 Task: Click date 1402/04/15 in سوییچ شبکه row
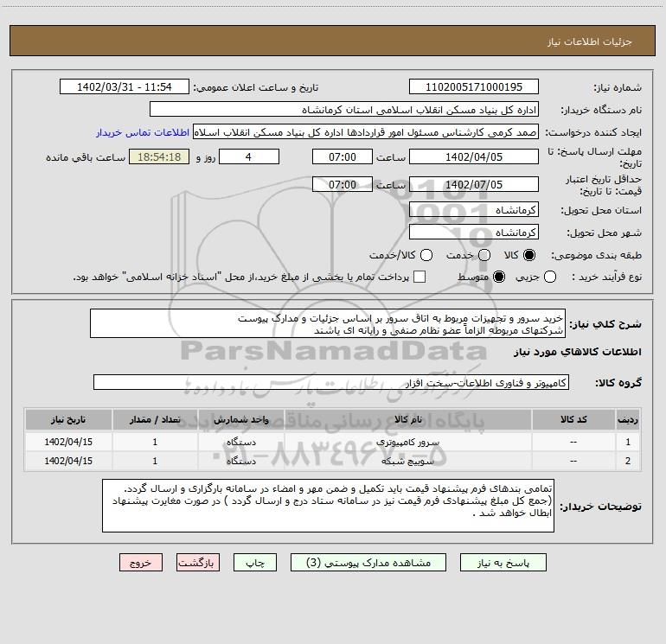(x=68, y=461)
